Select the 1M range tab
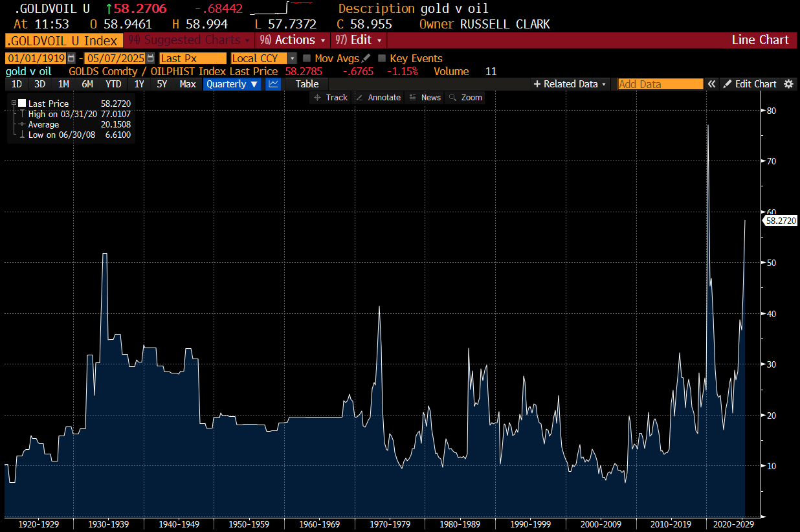Image resolution: width=800 pixels, height=532 pixels. tap(63, 83)
